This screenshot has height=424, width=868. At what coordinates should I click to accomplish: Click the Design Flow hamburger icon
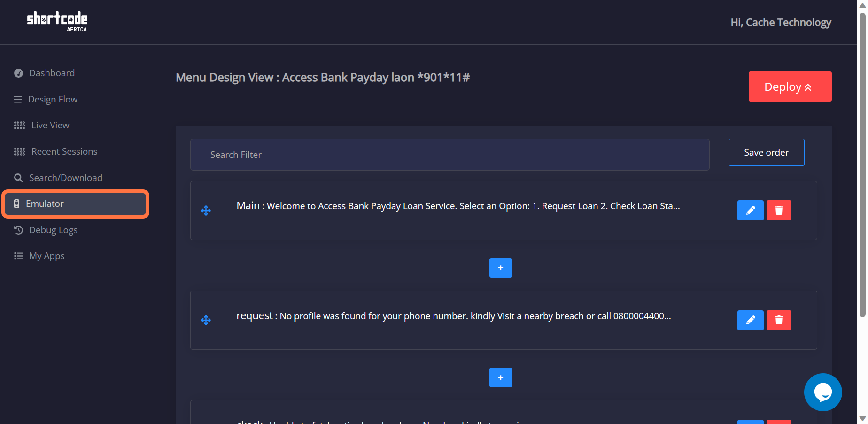click(x=18, y=99)
